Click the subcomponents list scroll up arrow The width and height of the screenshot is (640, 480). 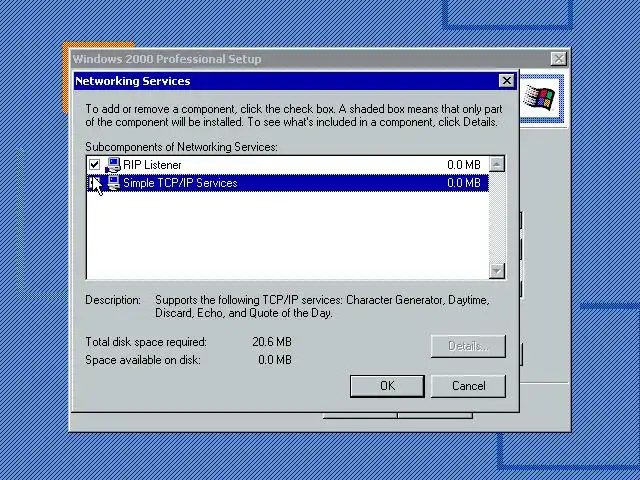(x=497, y=164)
